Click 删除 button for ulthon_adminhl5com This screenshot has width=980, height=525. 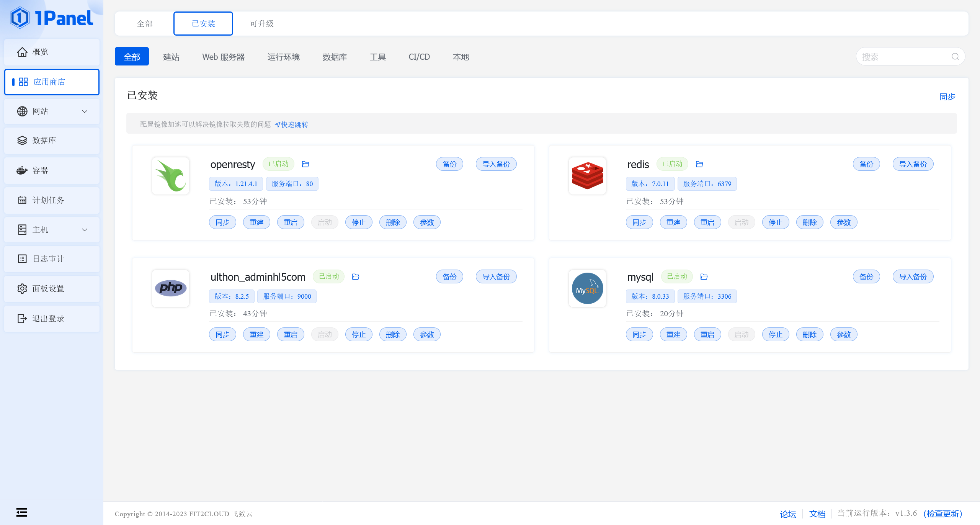click(393, 335)
